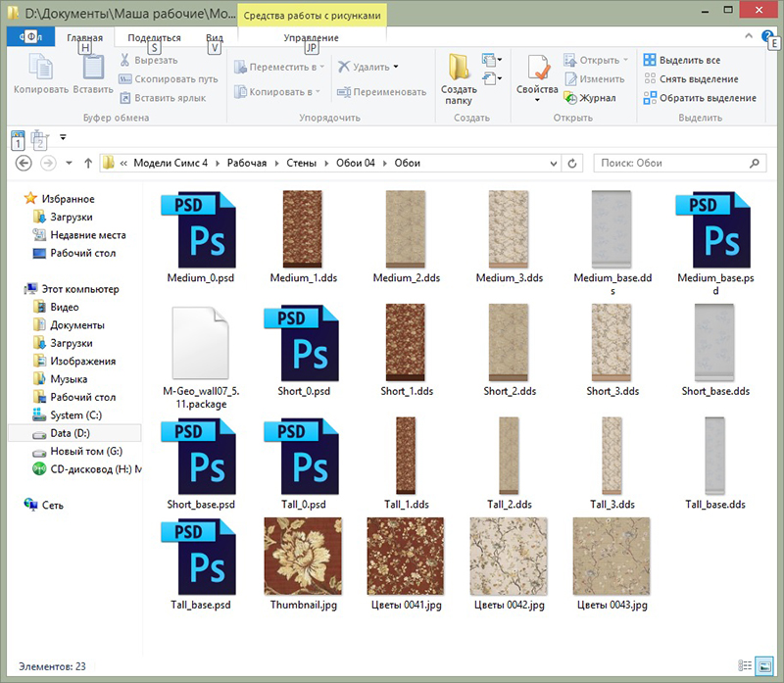Collapse the ribbon with chevron
This screenshot has width=784, height=683.
(749, 36)
